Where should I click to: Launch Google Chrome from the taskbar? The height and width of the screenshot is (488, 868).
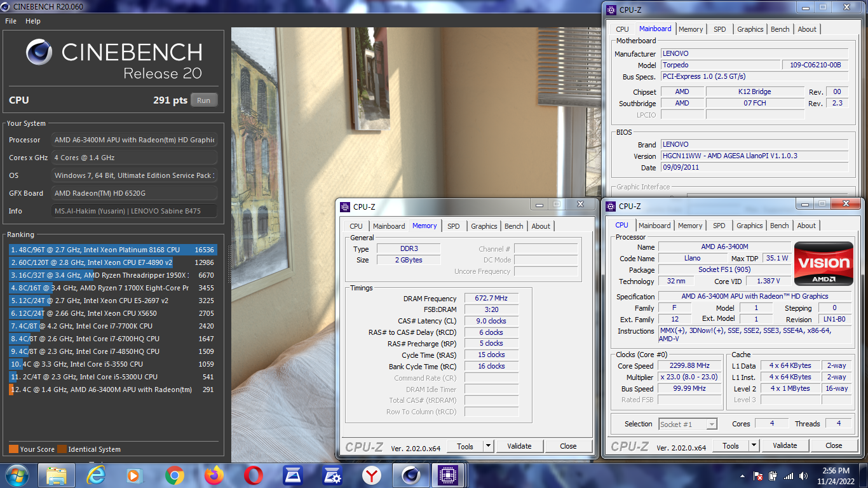(174, 475)
